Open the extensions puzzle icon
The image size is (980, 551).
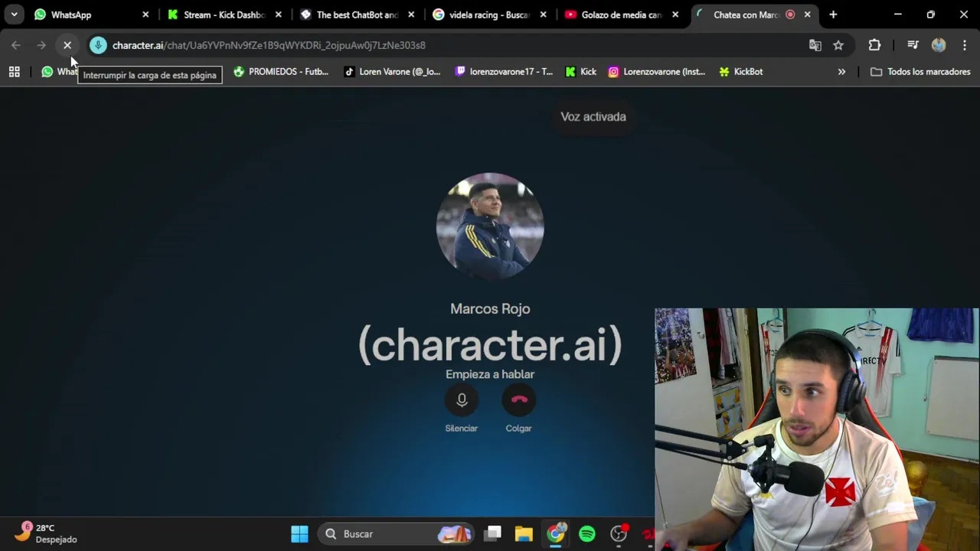pyautogui.click(x=874, y=45)
